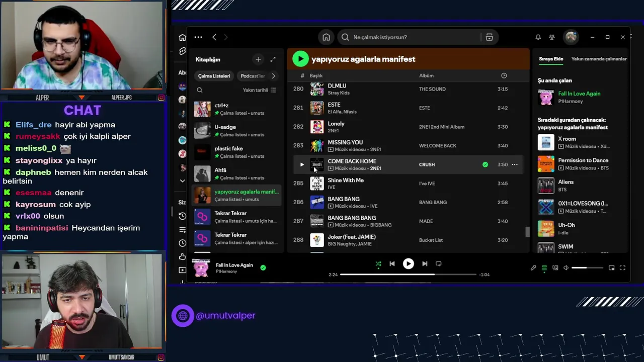Adjust the volume slider
The width and height of the screenshot is (644, 362).
click(x=587, y=268)
